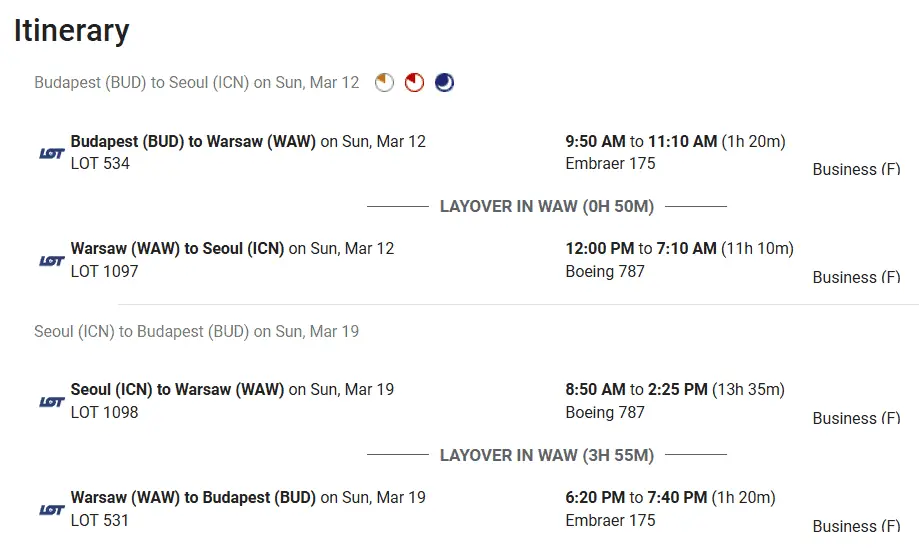
Task: Click the Budapest to Seoul outbound header
Action: click(x=196, y=83)
